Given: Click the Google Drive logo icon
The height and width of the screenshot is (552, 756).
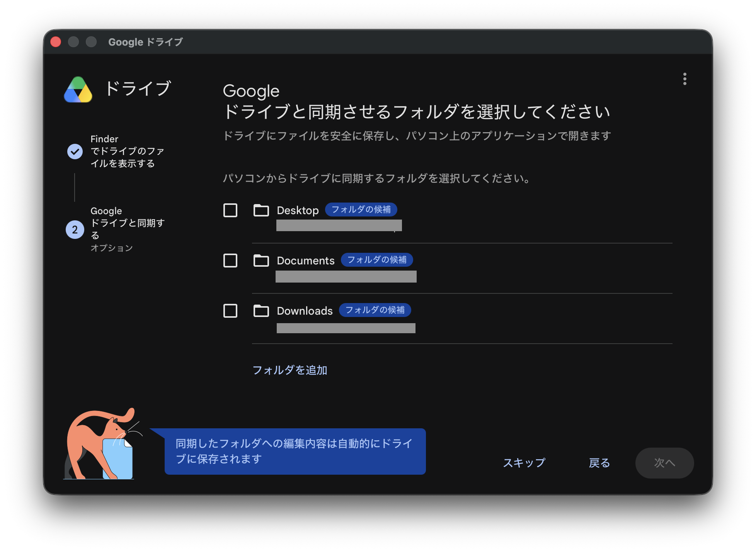Looking at the screenshot, I should (x=78, y=90).
